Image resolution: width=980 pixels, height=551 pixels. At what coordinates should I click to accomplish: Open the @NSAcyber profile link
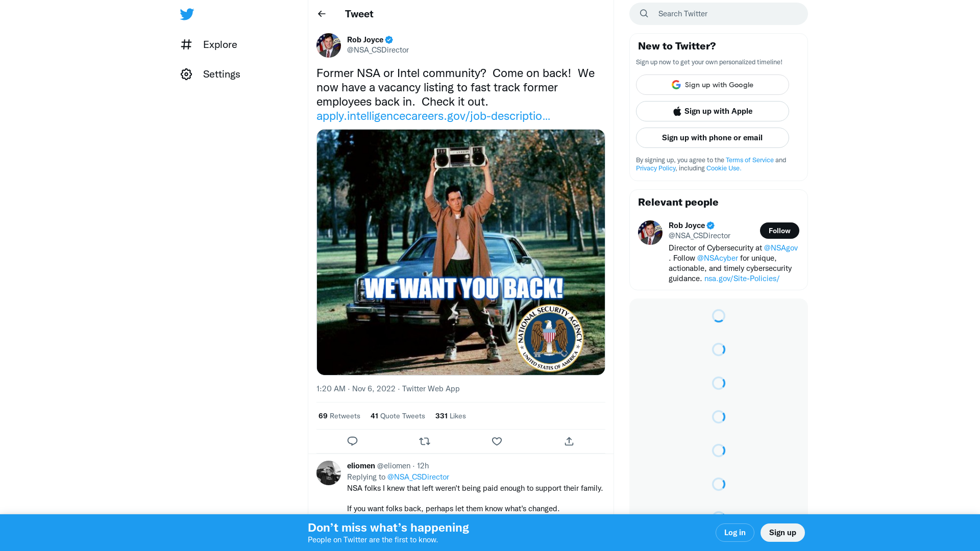[x=717, y=258]
